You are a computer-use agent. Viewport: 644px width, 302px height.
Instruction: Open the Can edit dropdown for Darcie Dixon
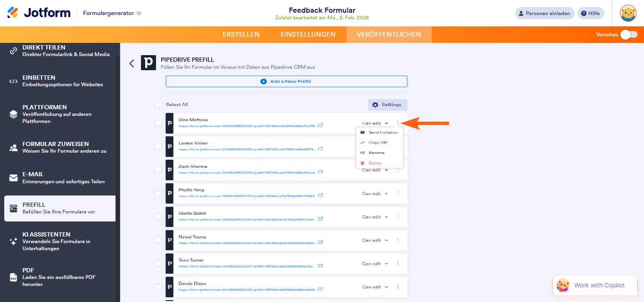375,287
